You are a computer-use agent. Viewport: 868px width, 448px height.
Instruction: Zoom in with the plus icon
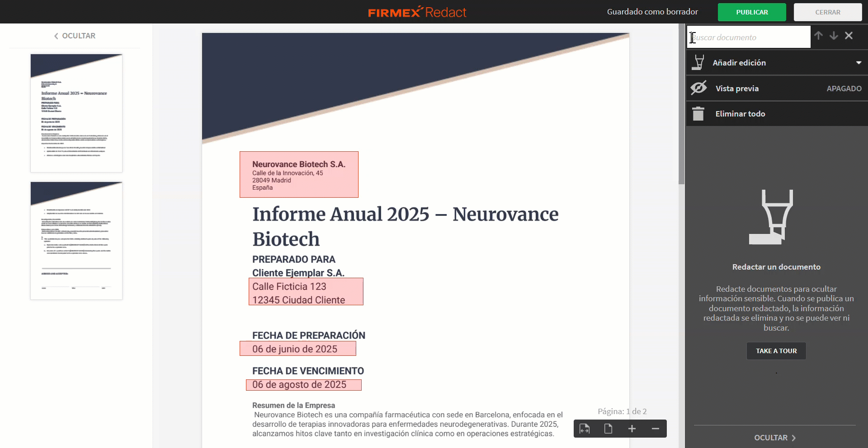632,429
